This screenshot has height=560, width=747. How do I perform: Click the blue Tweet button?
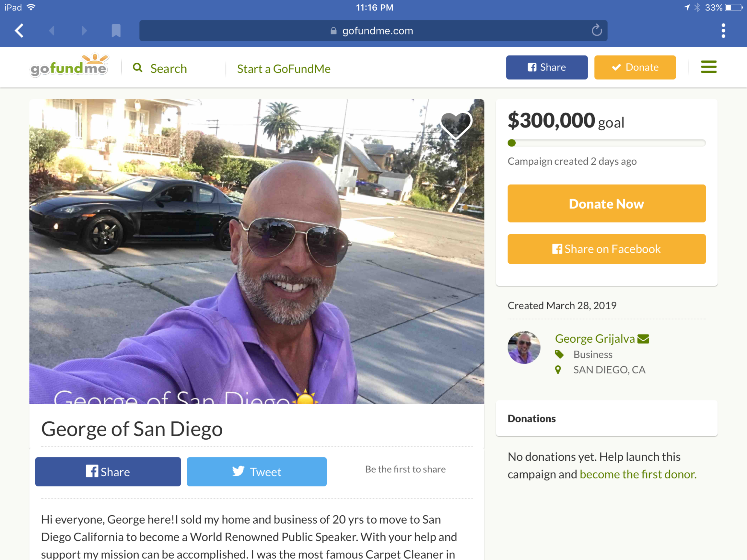(257, 471)
